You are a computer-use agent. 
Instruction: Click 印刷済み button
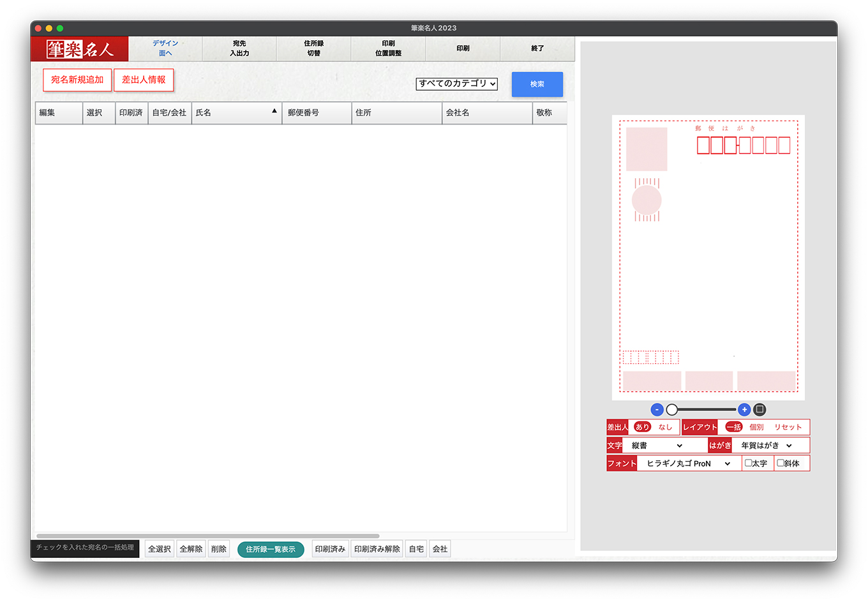[x=330, y=549]
